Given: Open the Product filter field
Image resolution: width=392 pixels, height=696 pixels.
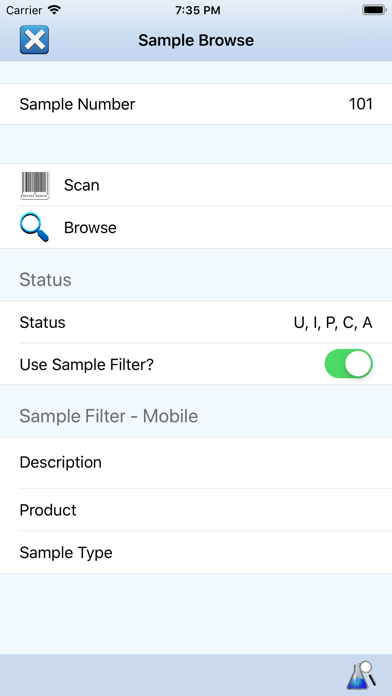Looking at the screenshot, I should 196,510.
